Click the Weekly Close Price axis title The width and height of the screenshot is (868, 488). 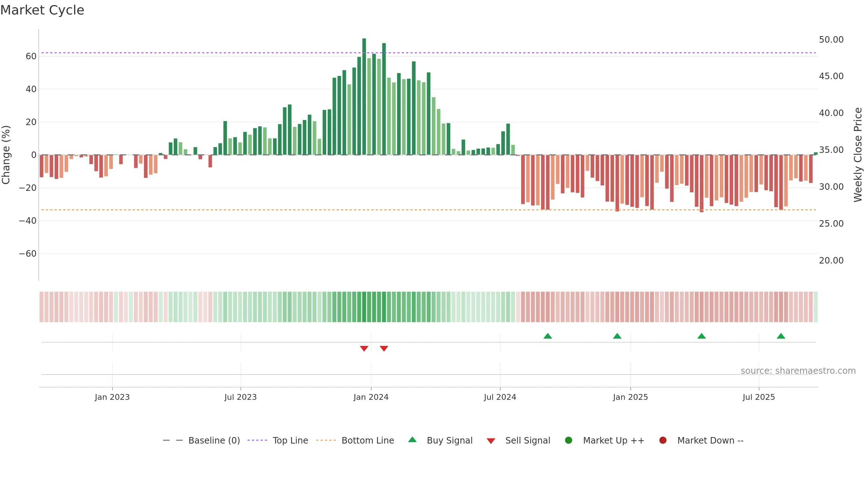point(858,155)
